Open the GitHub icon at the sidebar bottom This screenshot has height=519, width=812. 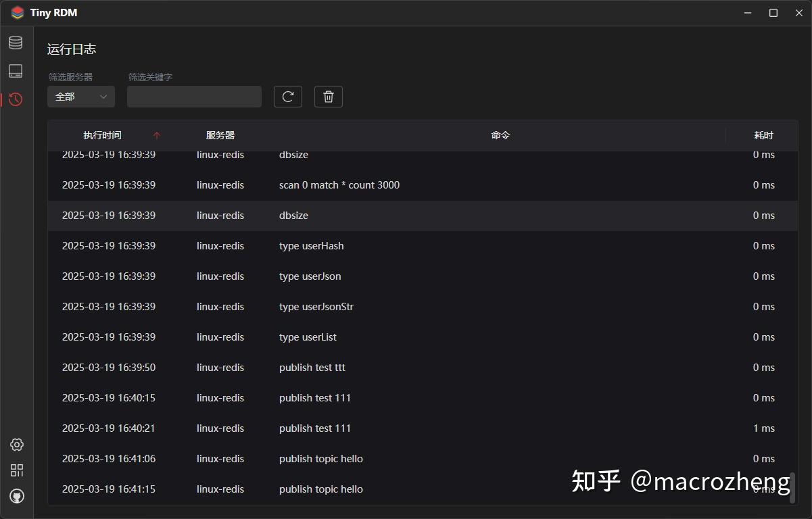(16, 495)
